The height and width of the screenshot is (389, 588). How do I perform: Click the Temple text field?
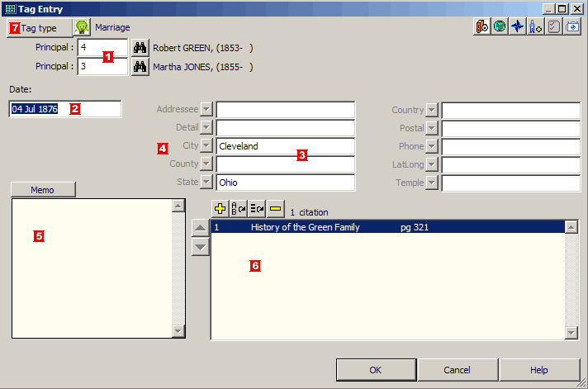pyautogui.click(x=510, y=183)
